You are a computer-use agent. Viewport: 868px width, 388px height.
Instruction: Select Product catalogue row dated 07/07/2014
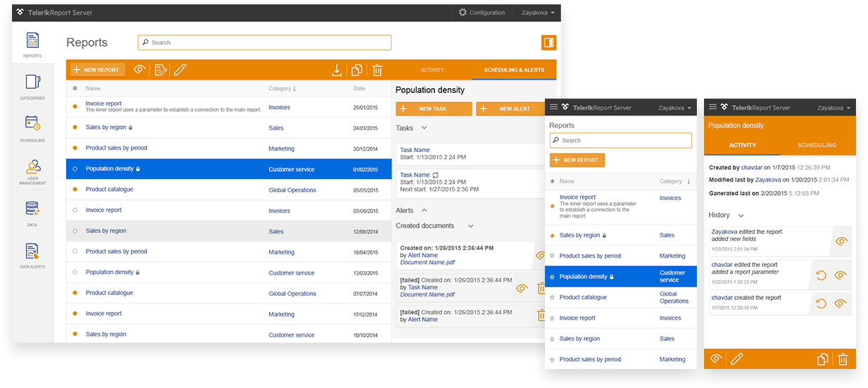[229, 293]
